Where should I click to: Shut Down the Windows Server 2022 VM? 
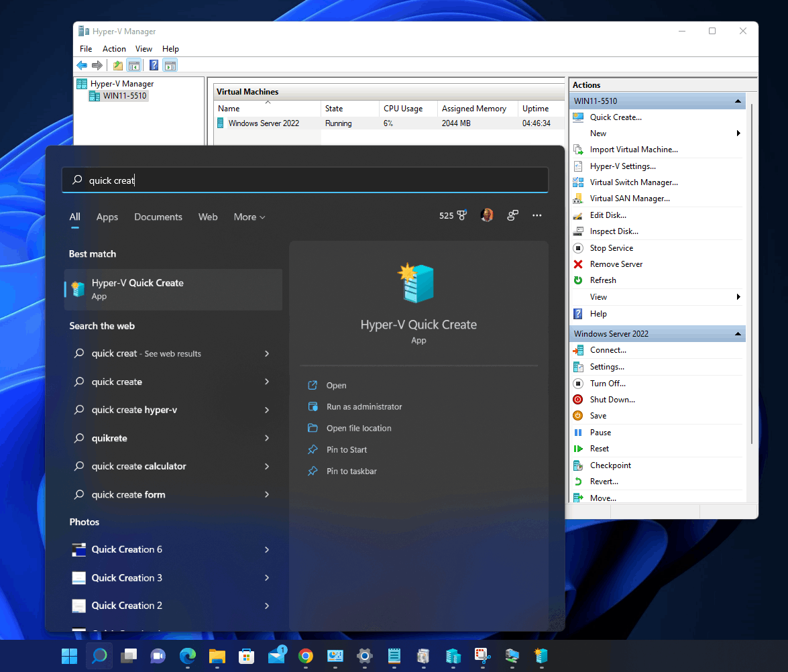coord(612,399)
